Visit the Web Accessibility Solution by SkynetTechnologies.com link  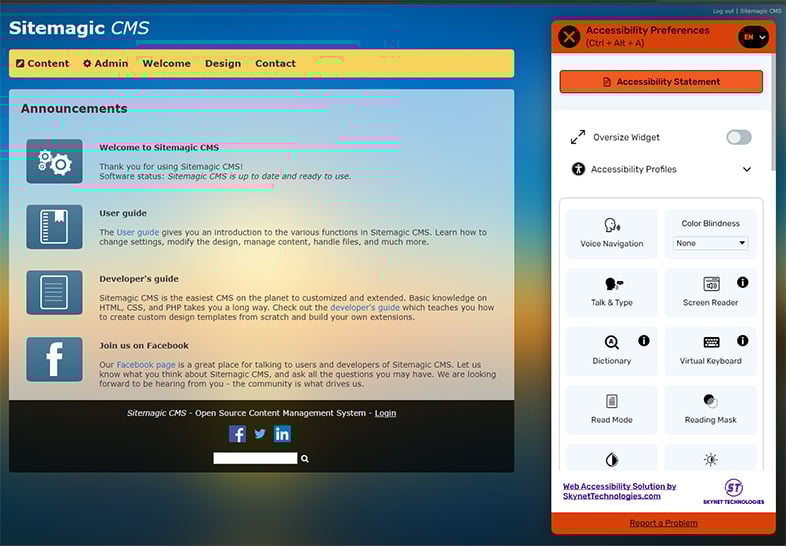point(619,491)
